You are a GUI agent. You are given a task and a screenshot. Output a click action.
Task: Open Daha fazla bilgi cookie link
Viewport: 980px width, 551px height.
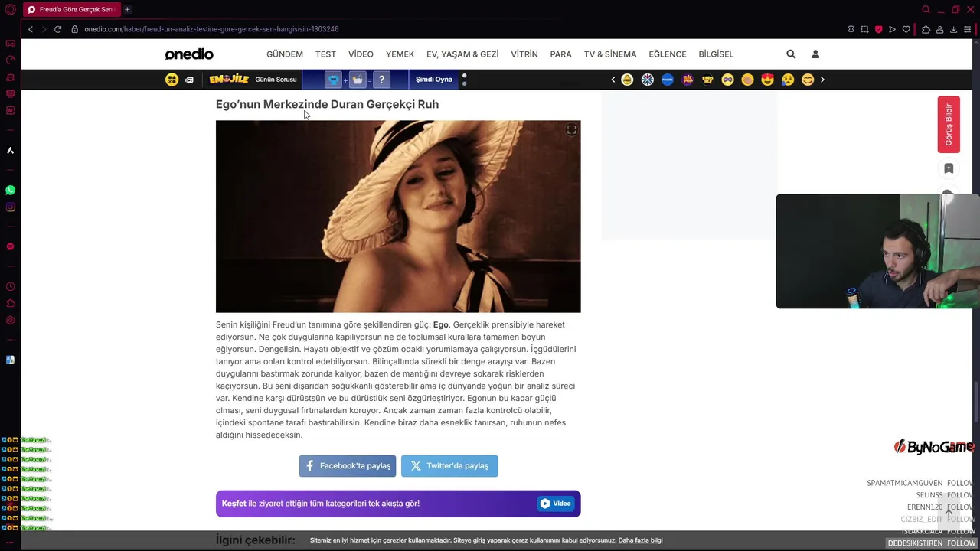[640, 540]
